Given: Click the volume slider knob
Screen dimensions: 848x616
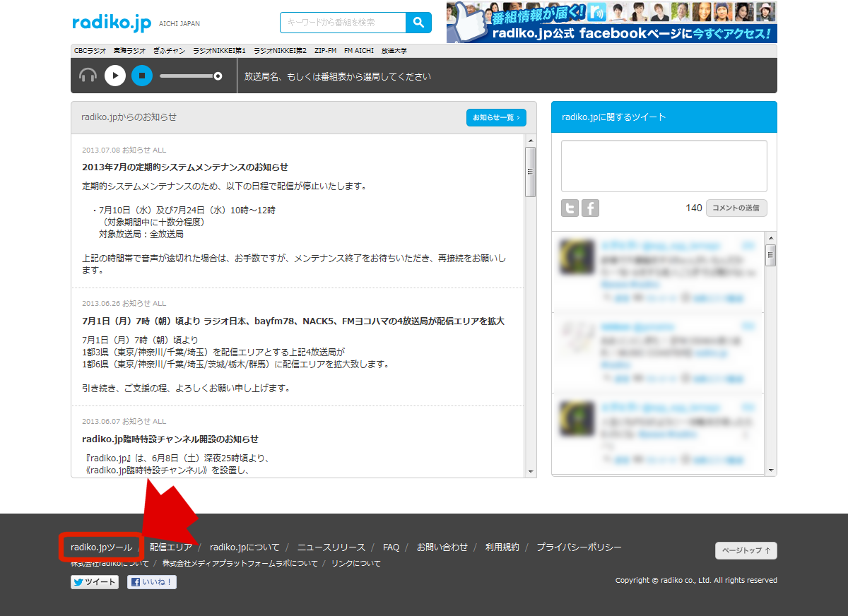Looking at the screenshot, I should [218, 76].
